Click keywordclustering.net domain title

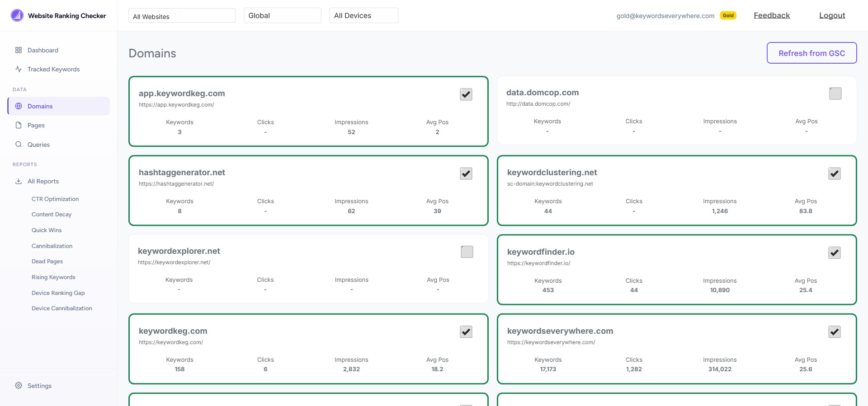pos(552,173)
